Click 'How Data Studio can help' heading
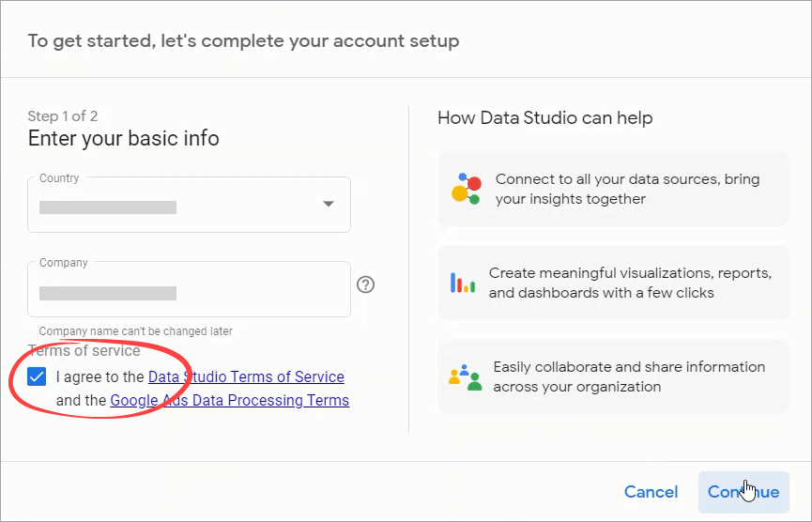 [x=544, y=118]
